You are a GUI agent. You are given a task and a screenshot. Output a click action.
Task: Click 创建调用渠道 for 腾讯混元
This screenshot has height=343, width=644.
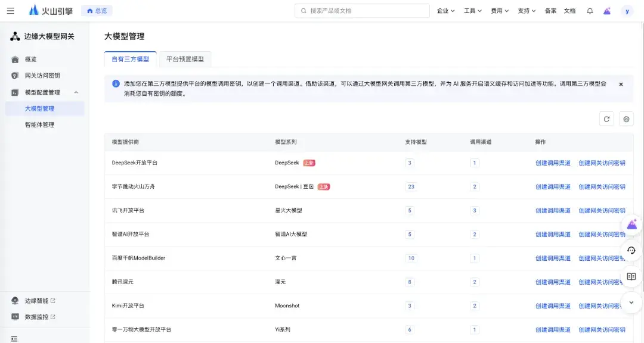553,282
